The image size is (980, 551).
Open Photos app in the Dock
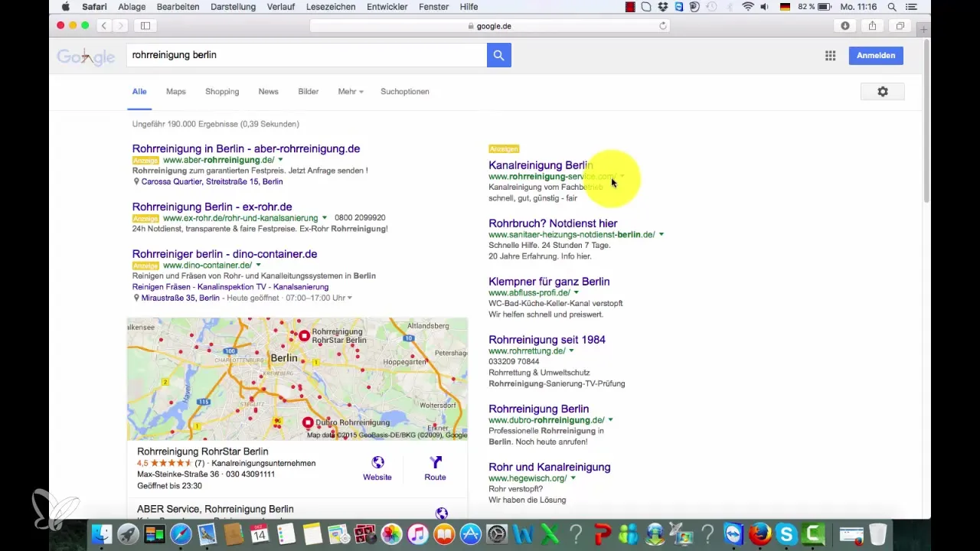pyautogui.click(x=391, y=534)
